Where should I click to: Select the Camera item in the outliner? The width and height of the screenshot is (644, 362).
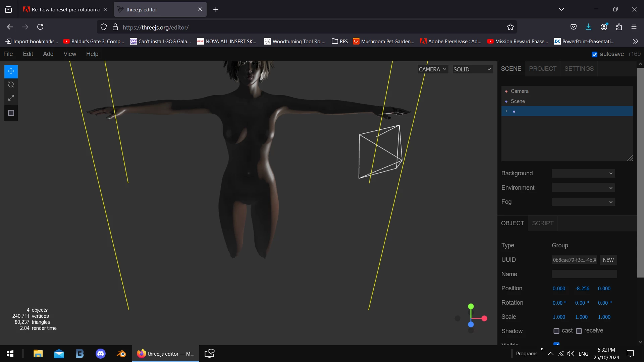click(x=519, y=91)
